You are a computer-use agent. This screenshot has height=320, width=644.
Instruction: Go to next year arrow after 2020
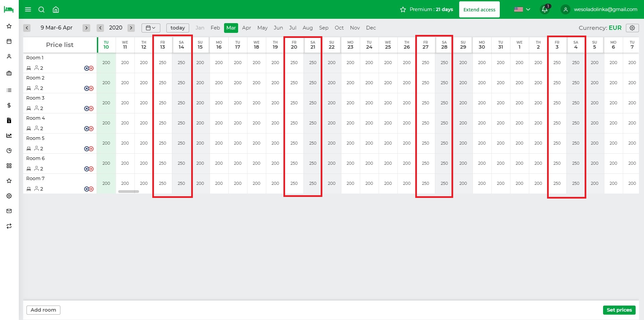[x=131, y=28]
